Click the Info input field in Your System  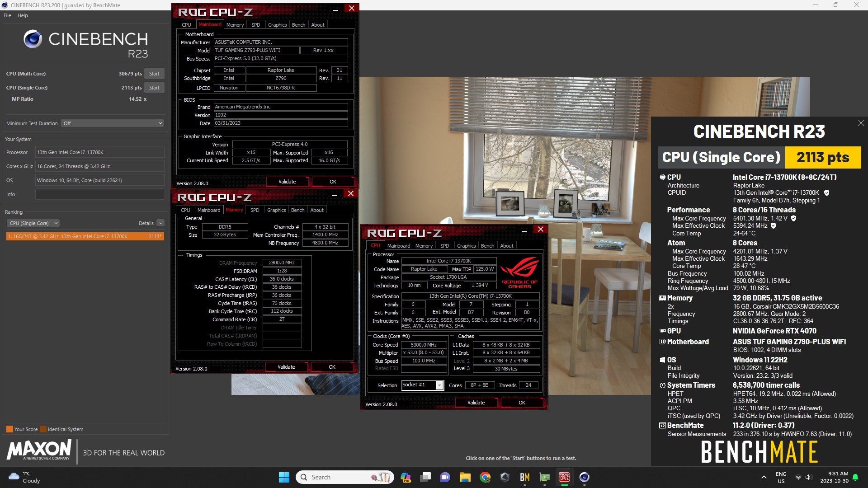click(x=100, y=194)
